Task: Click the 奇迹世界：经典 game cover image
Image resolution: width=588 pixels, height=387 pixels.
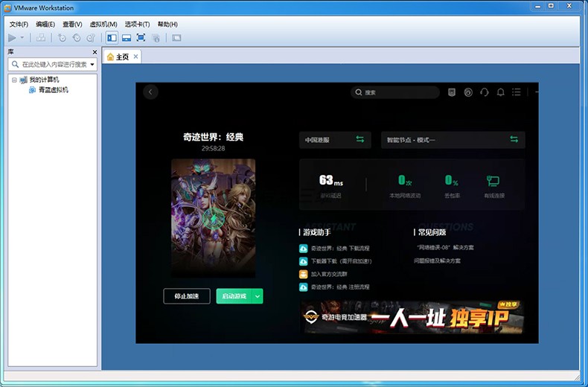Action: click(213, 218)
